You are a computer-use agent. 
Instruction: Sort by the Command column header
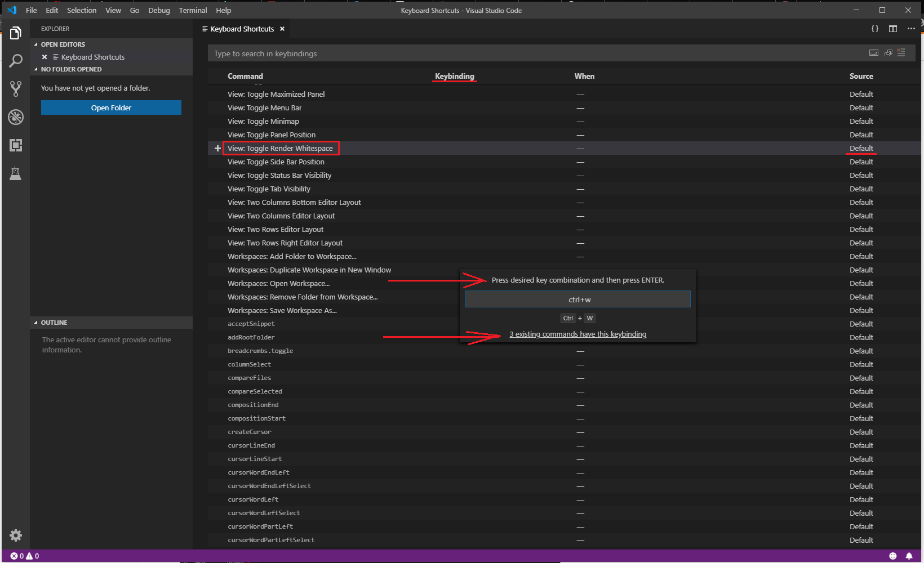click(245, 76)
